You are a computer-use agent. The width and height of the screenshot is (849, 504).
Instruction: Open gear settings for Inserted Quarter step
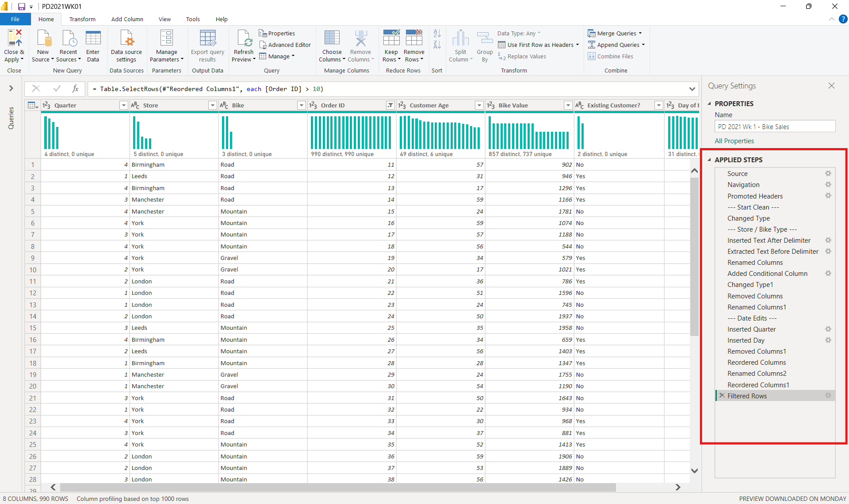828,329
